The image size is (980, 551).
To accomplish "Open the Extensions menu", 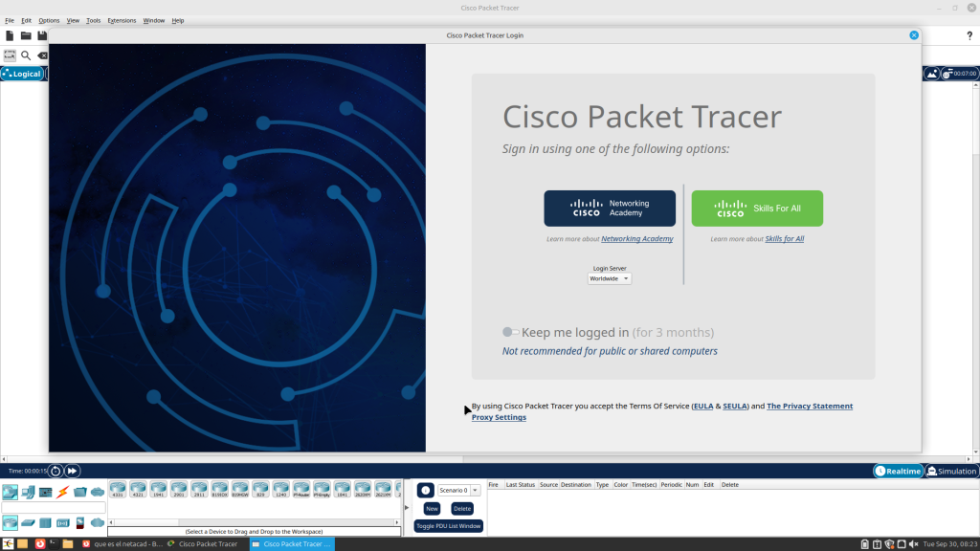I will coord(122,20).
